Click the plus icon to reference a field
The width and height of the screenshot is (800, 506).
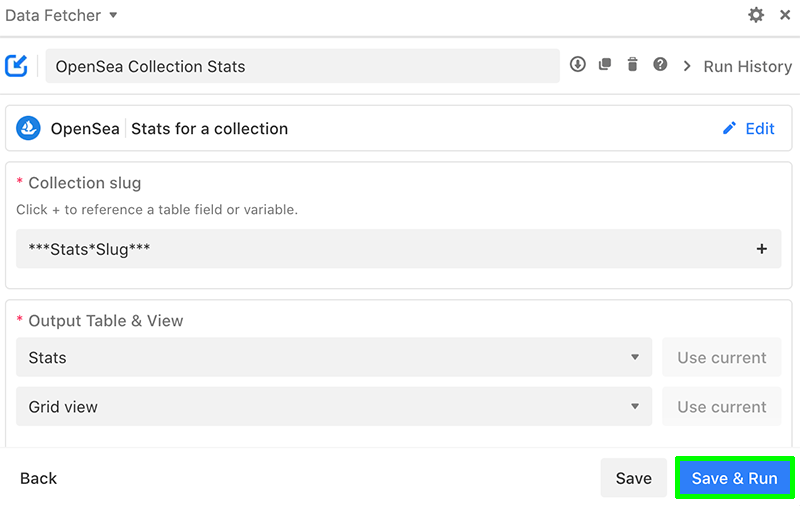coord(761,249)
